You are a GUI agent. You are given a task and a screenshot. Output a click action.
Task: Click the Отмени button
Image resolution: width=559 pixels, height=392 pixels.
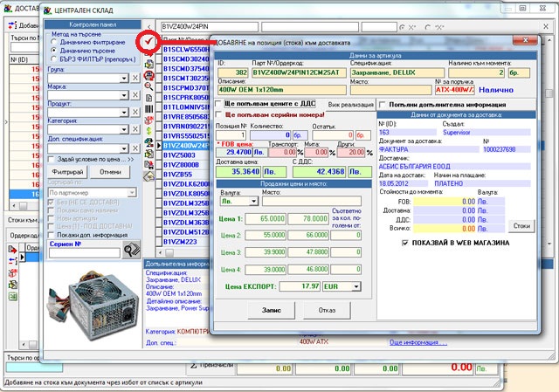click(x=110, y=172)
